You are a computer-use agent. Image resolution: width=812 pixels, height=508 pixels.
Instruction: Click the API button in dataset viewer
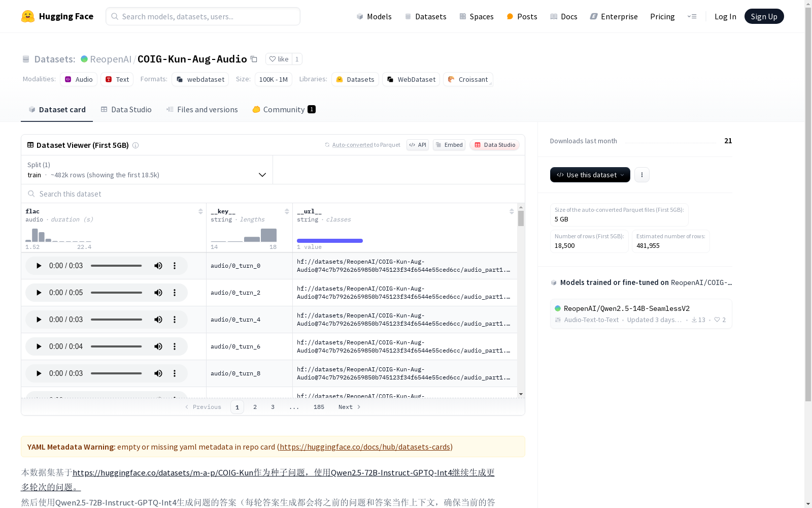[x=418, y=145]
